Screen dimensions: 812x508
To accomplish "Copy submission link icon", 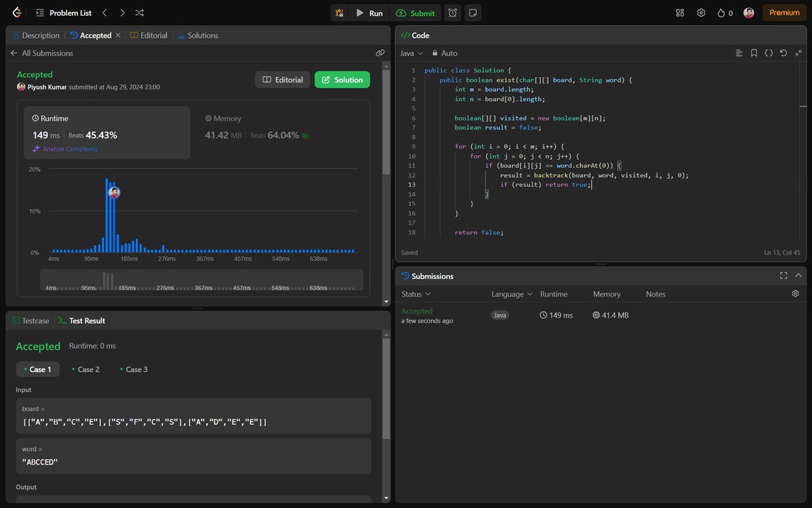I will click(x=380, y=53).
